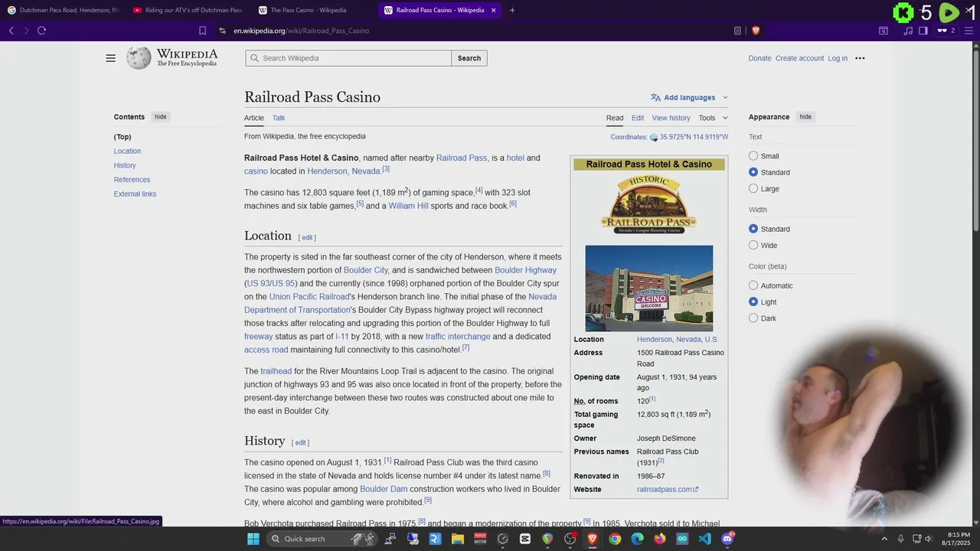Screen dimensions: 980x551
Task: Open Brave Shields lion icon
Action: (756, 31)
